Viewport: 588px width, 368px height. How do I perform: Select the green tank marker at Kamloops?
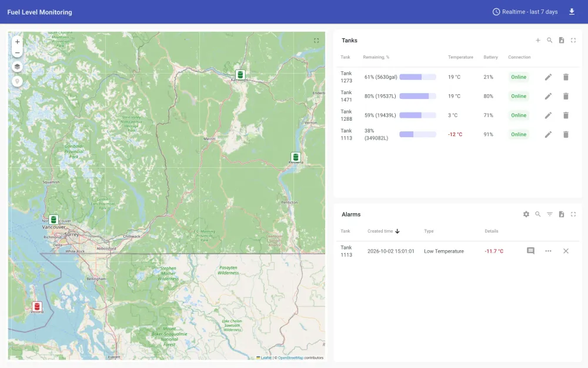(240, 74)
